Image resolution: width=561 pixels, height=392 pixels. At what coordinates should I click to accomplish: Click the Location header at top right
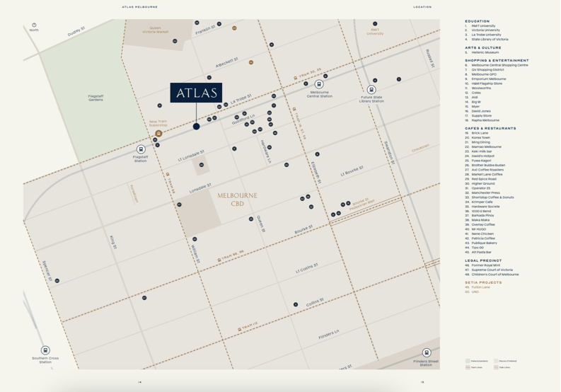pyautogui.click(x=422, y=7)
